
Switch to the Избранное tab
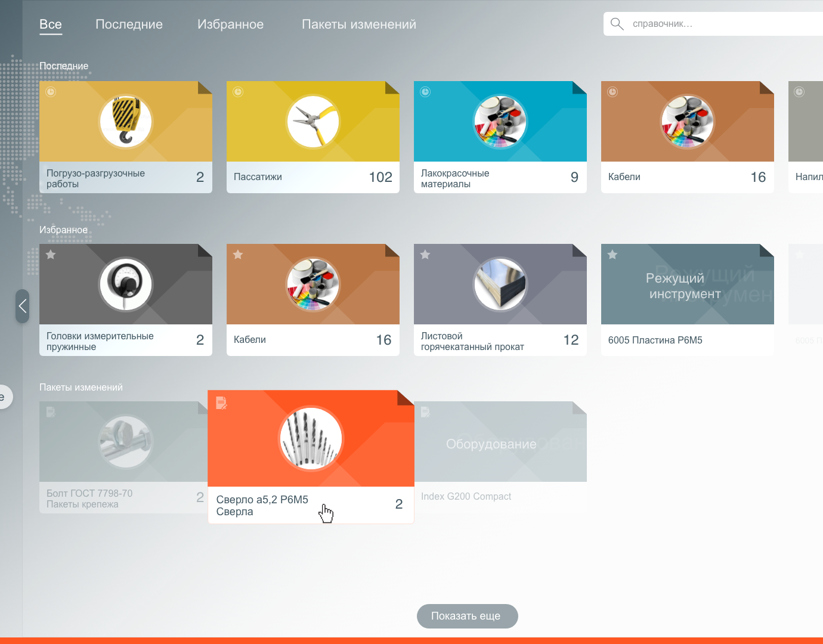(230, 24)
